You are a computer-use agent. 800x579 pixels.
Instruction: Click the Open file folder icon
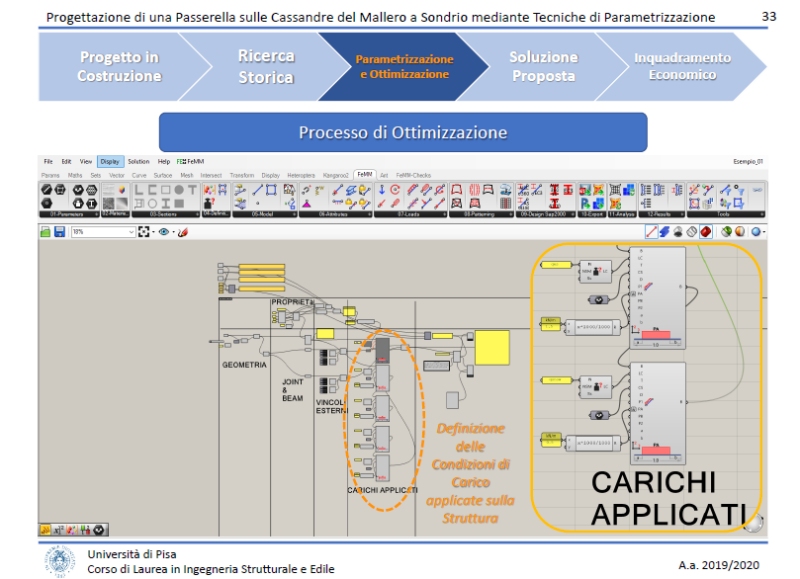[45, 232]
